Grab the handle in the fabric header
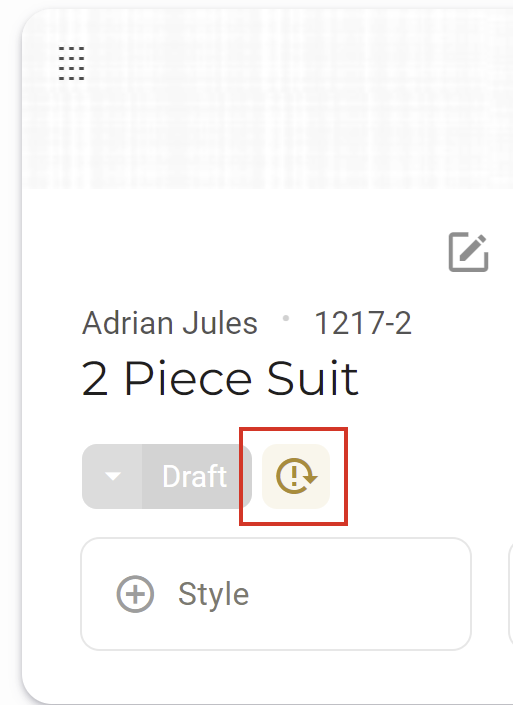This screenshot has width=513, height=705. point(71,63)
